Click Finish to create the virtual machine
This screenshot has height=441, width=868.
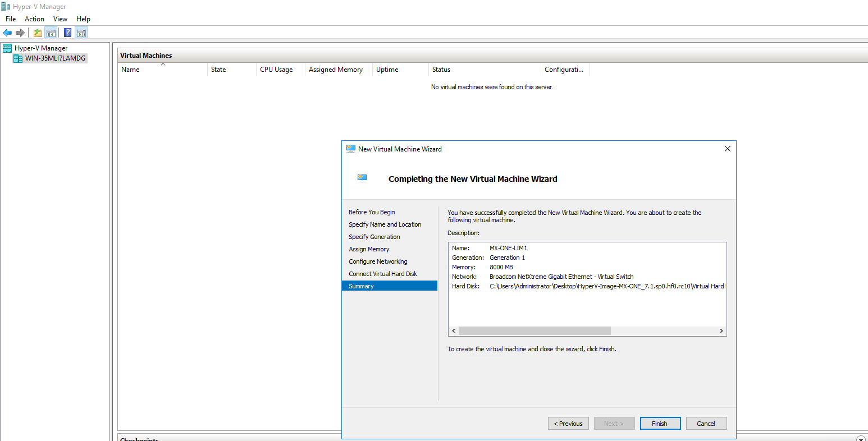click(660, 424)
